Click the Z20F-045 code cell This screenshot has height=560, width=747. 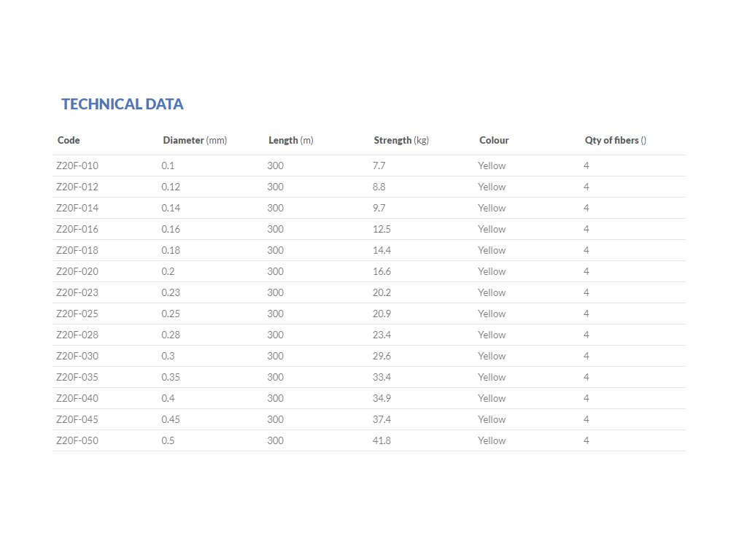pos(77,419)
